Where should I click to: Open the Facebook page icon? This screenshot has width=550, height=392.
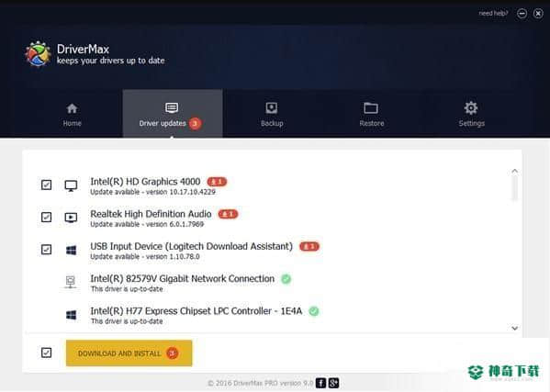click(x=320, y=383)
